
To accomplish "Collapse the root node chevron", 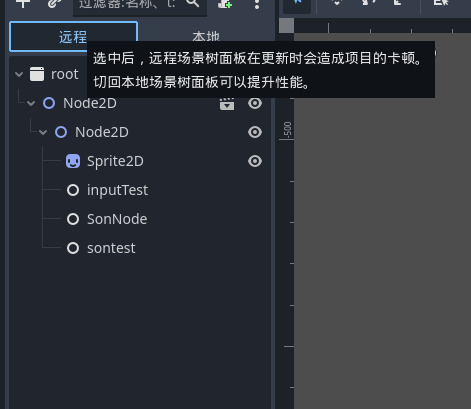I will tap(19, 74).
